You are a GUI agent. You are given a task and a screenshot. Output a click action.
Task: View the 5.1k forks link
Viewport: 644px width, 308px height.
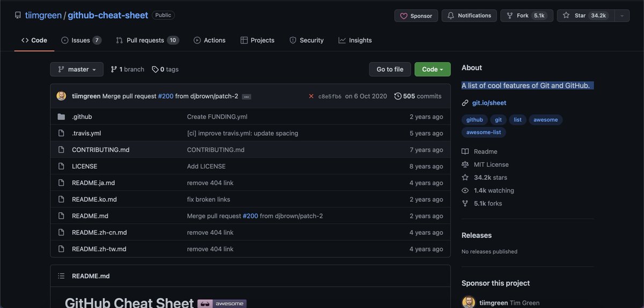coord(482,203)
